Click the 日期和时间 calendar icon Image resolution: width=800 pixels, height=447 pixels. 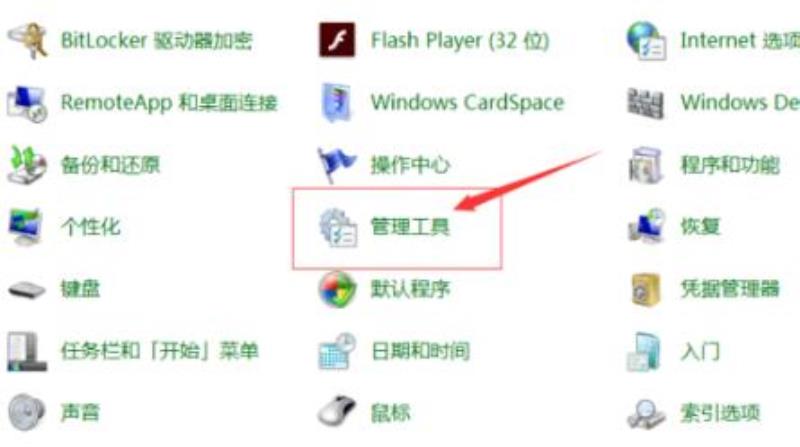(337, 351)
